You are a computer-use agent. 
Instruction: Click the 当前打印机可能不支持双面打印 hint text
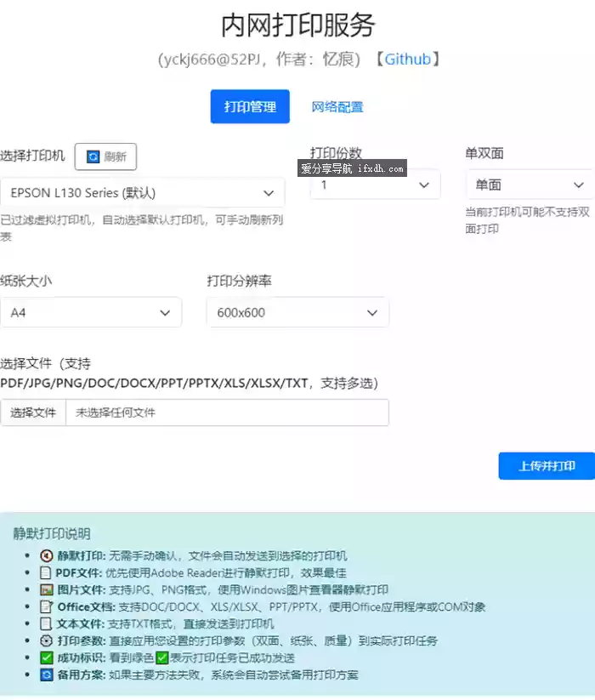click(527, 220)
